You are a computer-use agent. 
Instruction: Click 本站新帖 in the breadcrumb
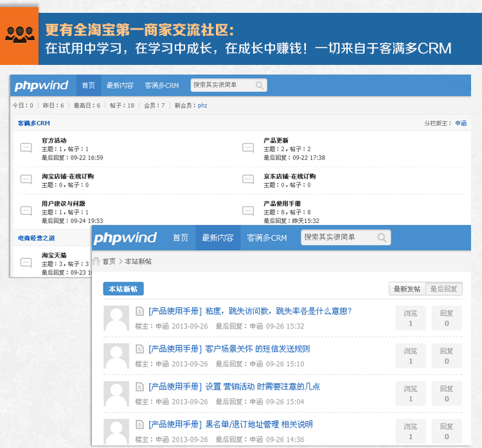(138, 262)
